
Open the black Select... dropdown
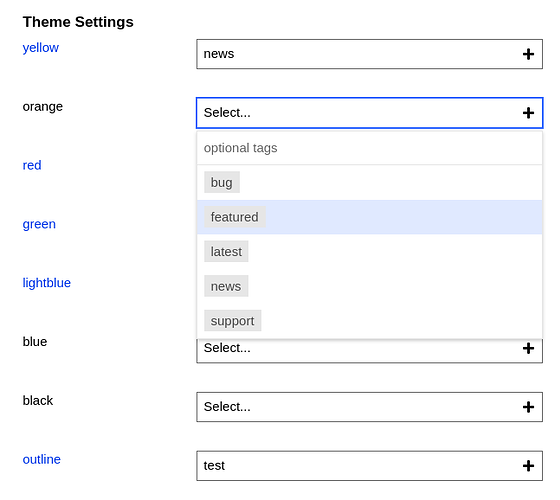369,407
